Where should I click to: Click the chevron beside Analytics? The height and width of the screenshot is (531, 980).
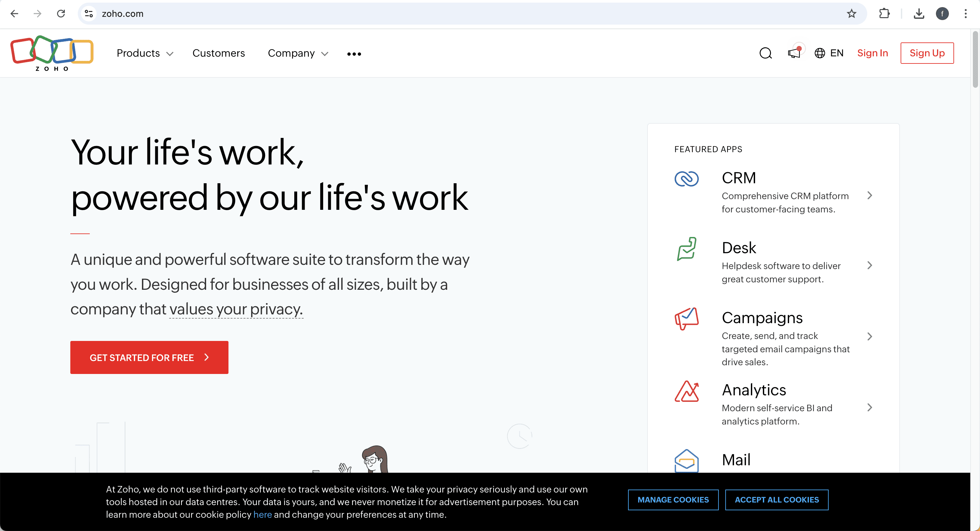(870, 407)
